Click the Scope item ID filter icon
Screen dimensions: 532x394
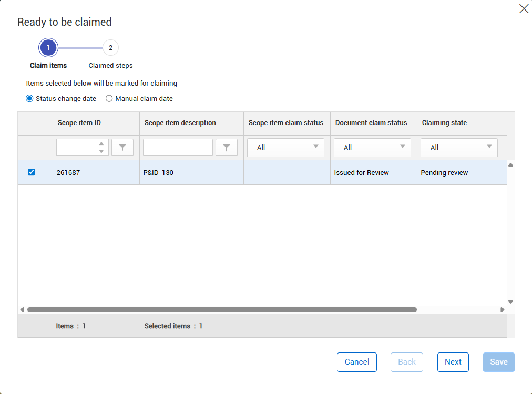122,148
